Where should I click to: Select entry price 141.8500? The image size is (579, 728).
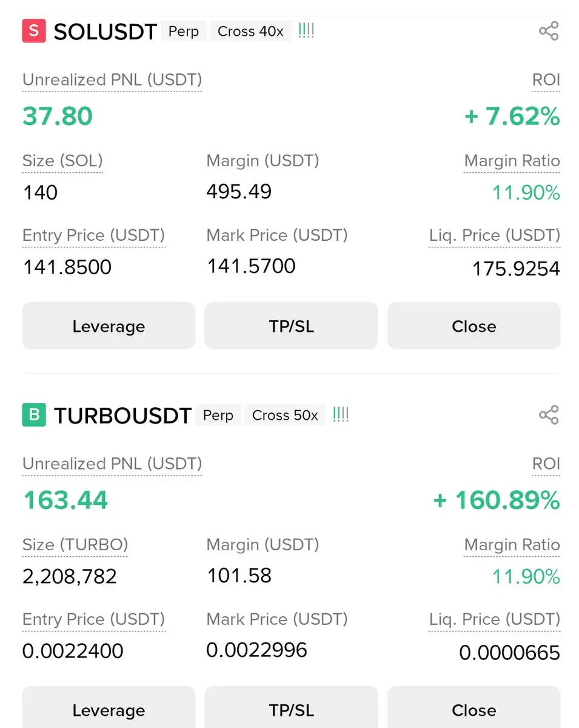tap(67, 268)
